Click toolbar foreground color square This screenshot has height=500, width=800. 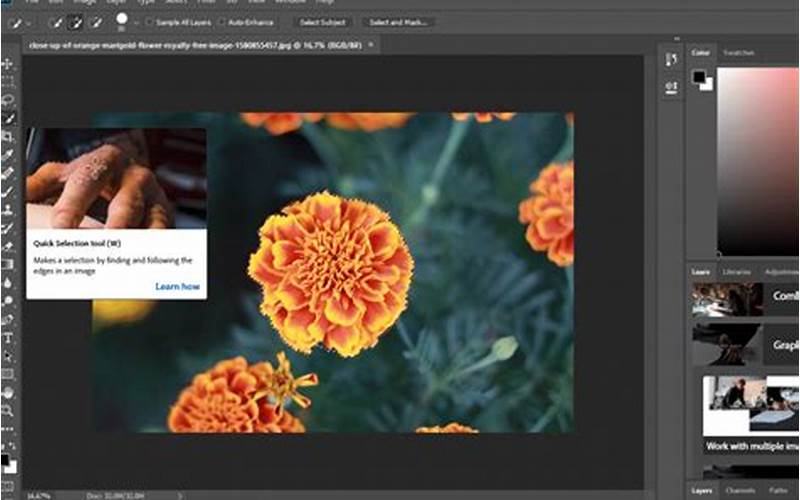5,460
